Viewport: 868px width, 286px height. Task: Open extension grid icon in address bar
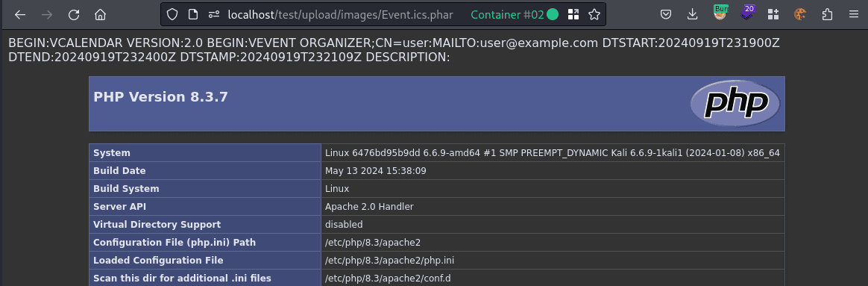pyautogui.click(x=573, y=15)
